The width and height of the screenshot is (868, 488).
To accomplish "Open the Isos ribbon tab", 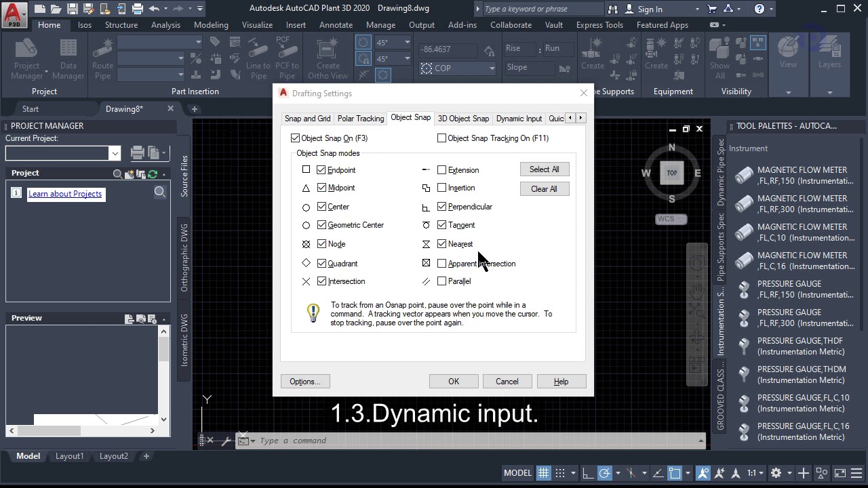I will tap(85, 25).
